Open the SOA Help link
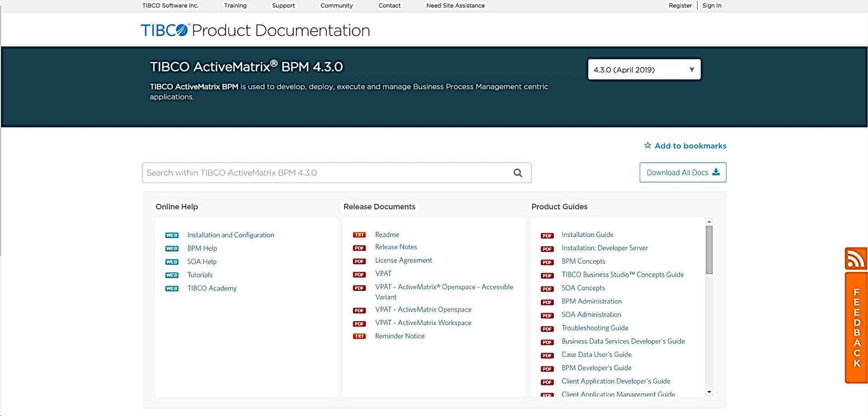 (x=201, y=262)
